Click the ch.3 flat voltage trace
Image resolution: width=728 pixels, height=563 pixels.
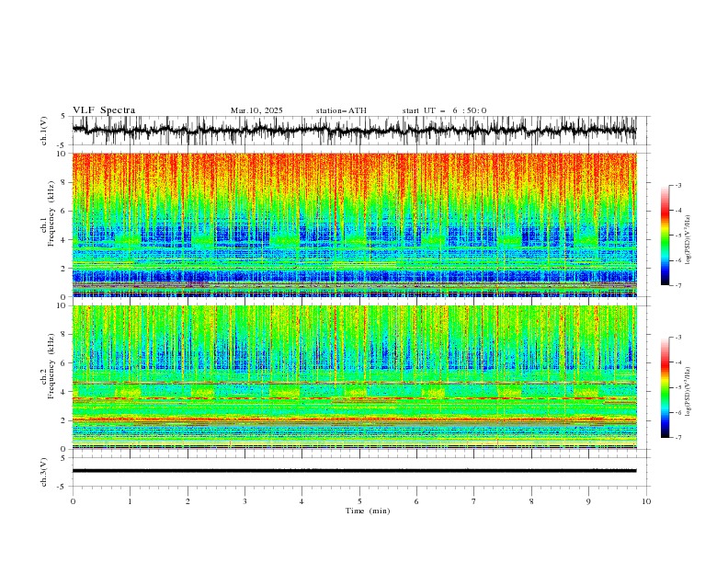[x=354, y=471]
